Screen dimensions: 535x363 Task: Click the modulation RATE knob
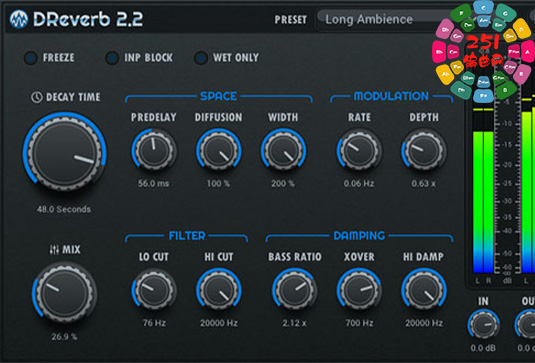(x=359, y=150)
